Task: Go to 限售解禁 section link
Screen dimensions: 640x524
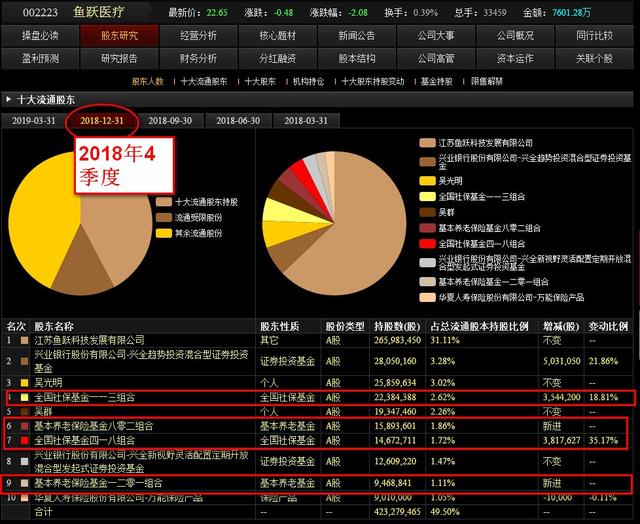Action: click(x=487, y=81)
